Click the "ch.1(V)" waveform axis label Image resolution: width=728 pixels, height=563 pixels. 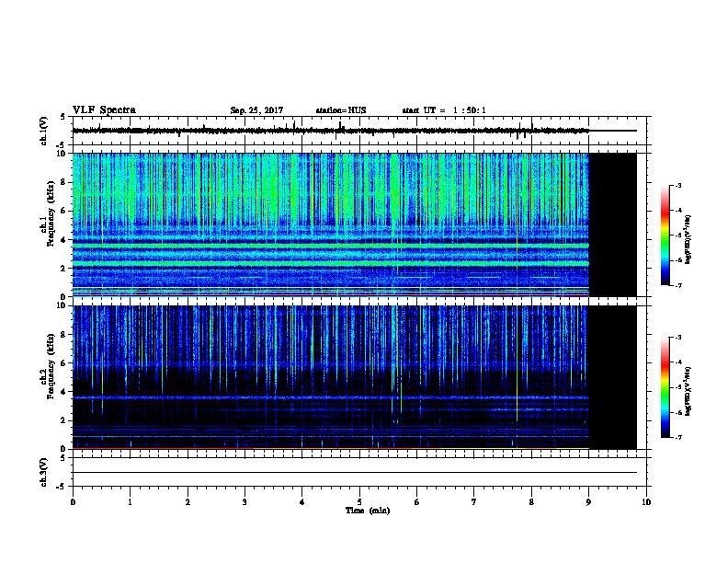pyautogui.click(x=44, y=131)
